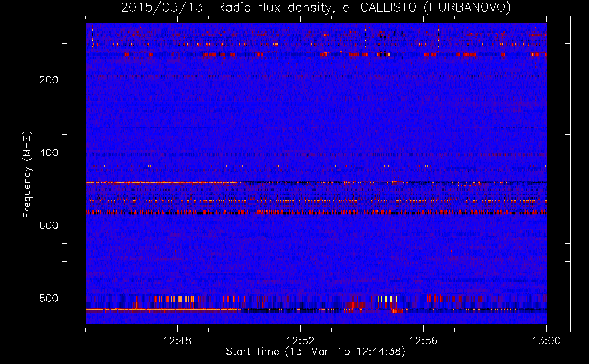Viewport: 589px width, 364px height.
Task: Click the 13:00 time axis label
Action: 546,341
